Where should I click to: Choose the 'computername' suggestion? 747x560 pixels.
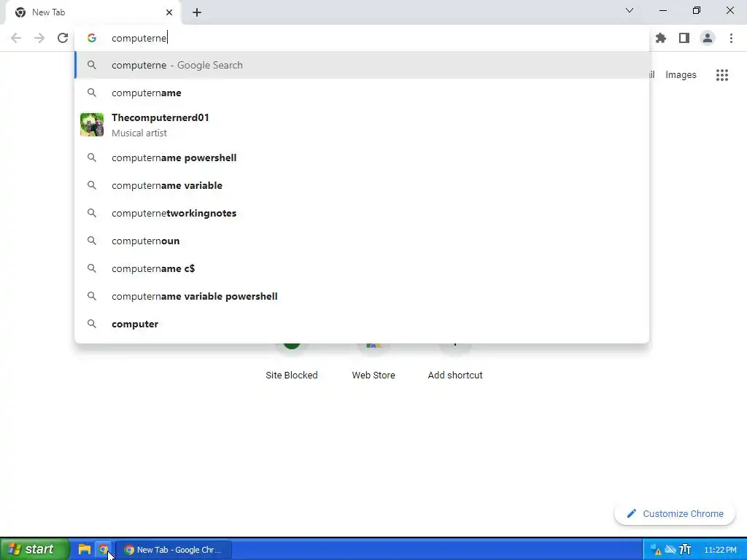tap(362, 93)
